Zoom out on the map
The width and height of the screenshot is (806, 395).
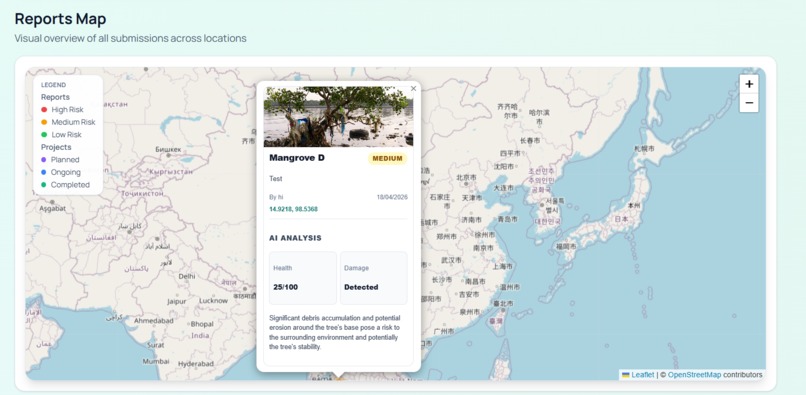(749, 103)
